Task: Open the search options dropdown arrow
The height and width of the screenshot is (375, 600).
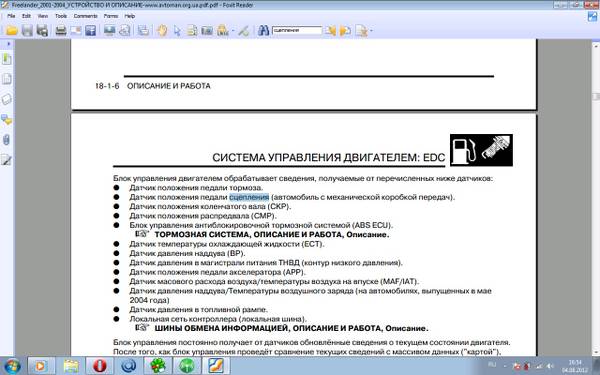Action: click(371, 31)
